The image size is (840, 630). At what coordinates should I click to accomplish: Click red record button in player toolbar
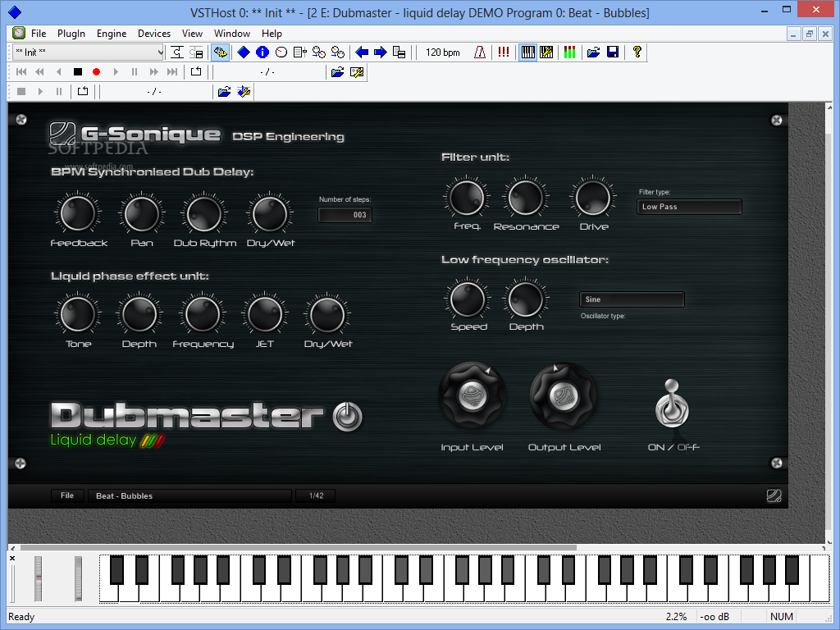coord(97,72)
